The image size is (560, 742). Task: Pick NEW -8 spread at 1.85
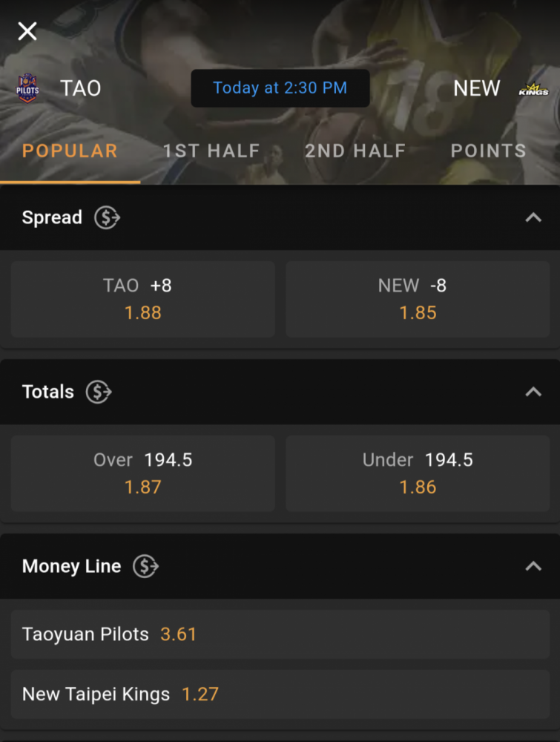click(x=418, y=299)
